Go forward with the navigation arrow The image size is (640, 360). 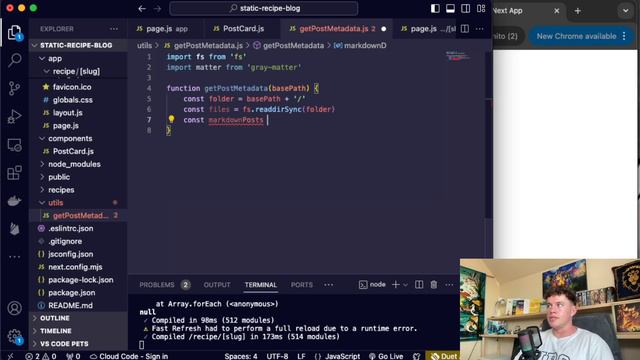158,8
